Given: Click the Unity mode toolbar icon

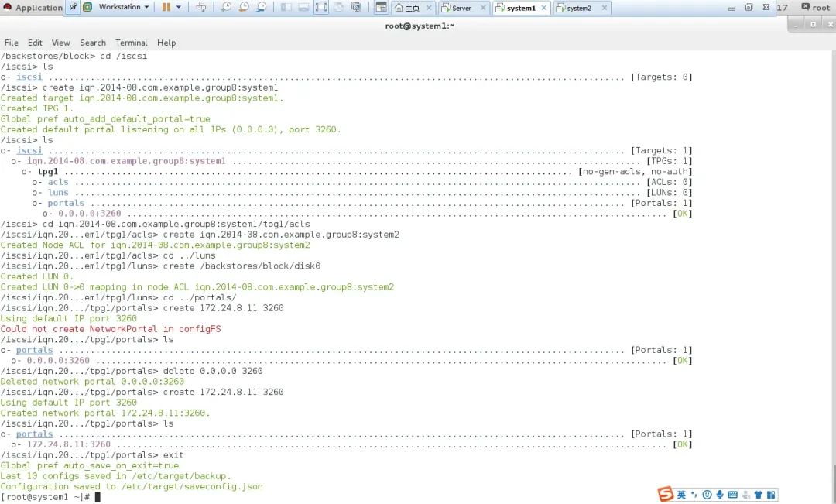Looking at the screenshot, I should (x=338, y=7).
